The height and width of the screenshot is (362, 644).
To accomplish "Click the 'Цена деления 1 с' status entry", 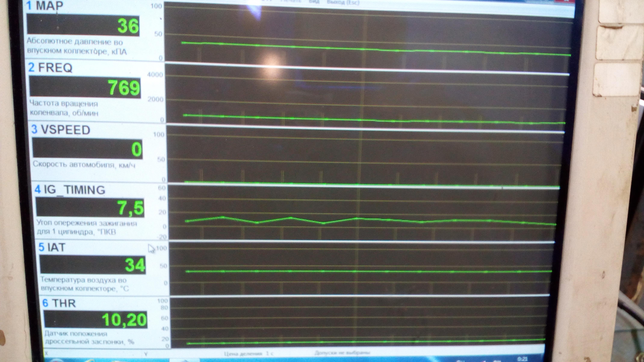I will click(249, 354).
